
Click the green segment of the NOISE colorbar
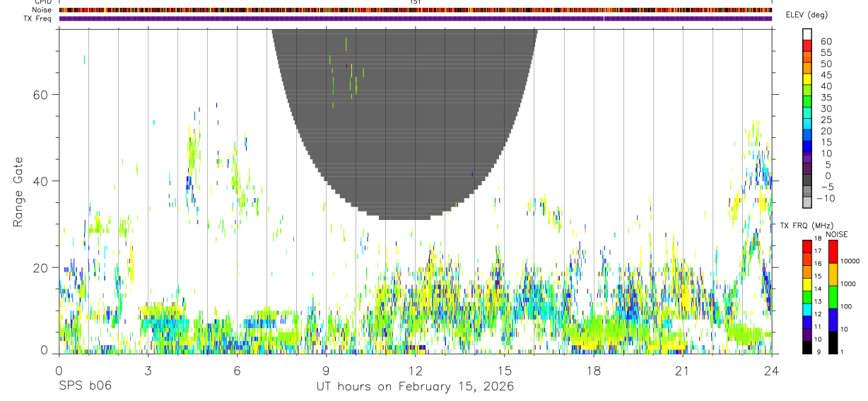click(833, 297)
